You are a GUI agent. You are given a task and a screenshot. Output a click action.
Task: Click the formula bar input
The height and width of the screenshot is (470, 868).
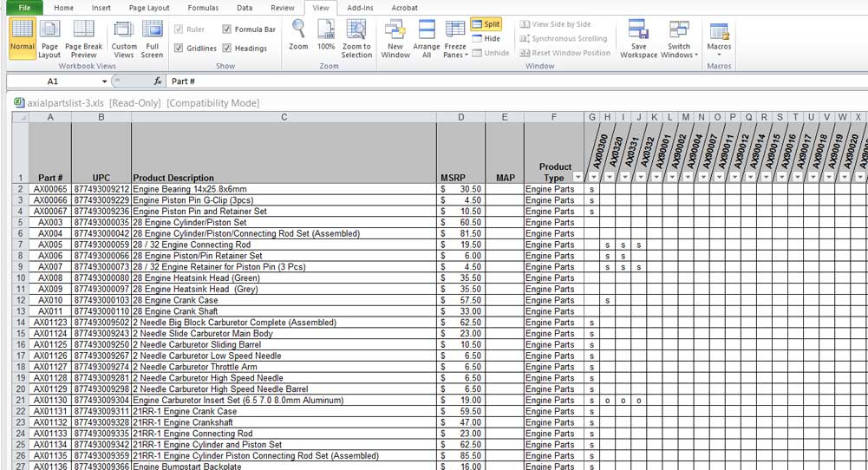click(x=517, y=82)
